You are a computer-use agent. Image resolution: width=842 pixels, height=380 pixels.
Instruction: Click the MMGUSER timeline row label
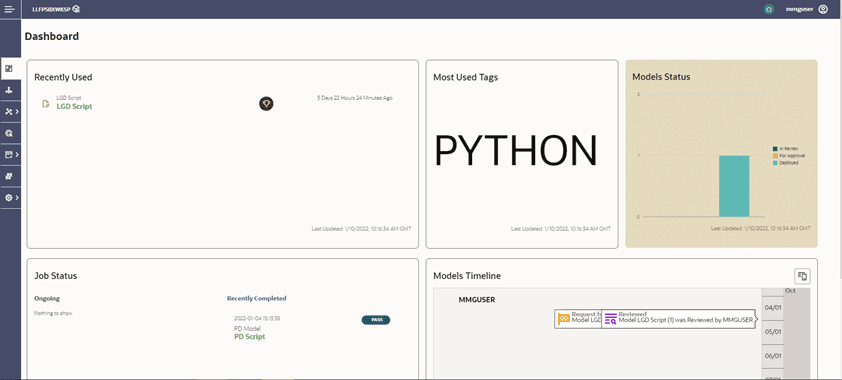point(477,300)
